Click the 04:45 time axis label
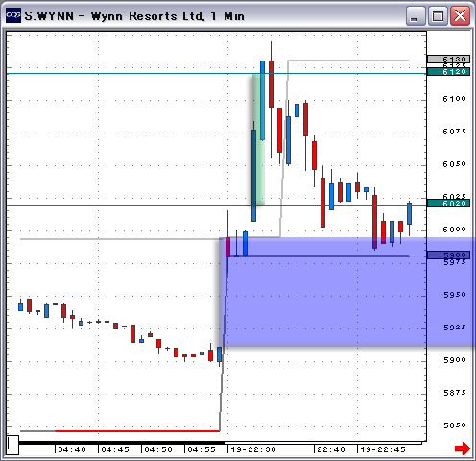This screenshot has height=461, width=476. pos(115,449)
